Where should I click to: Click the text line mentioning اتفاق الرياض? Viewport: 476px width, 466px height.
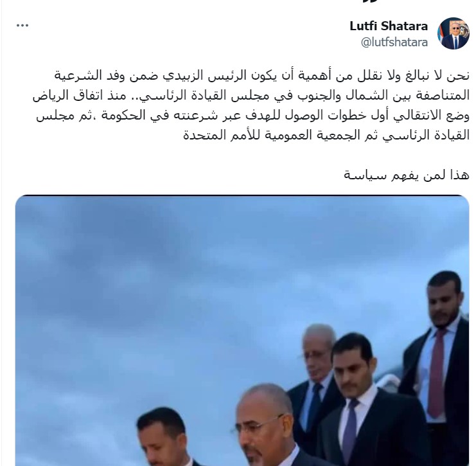251,95
